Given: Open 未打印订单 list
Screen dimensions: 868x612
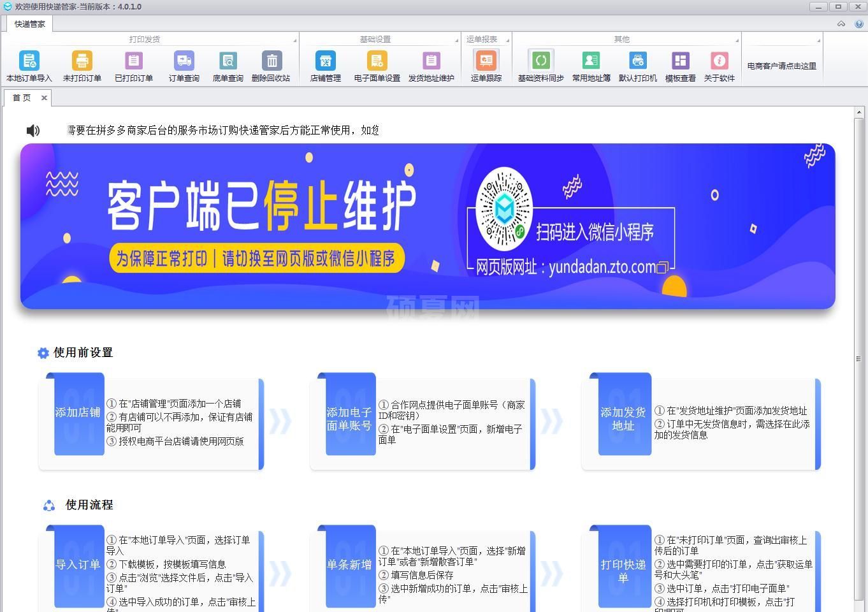Looking at the screenshot, I should point(82,66).
